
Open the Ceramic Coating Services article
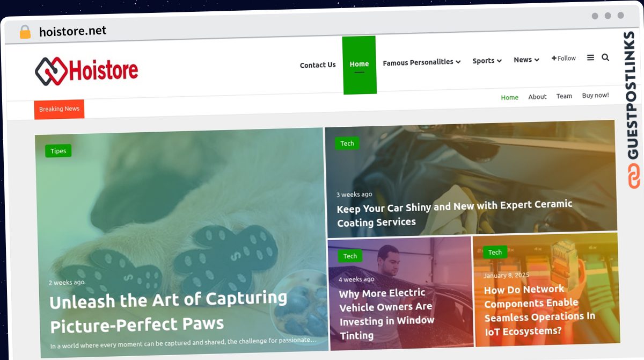pyautogui.click(x=455, y=213)
